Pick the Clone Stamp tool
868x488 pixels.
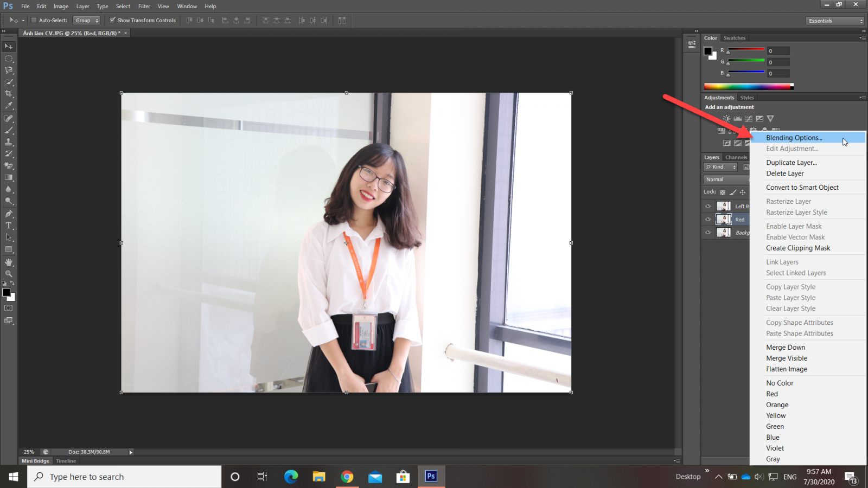click(x=9, y=142)
